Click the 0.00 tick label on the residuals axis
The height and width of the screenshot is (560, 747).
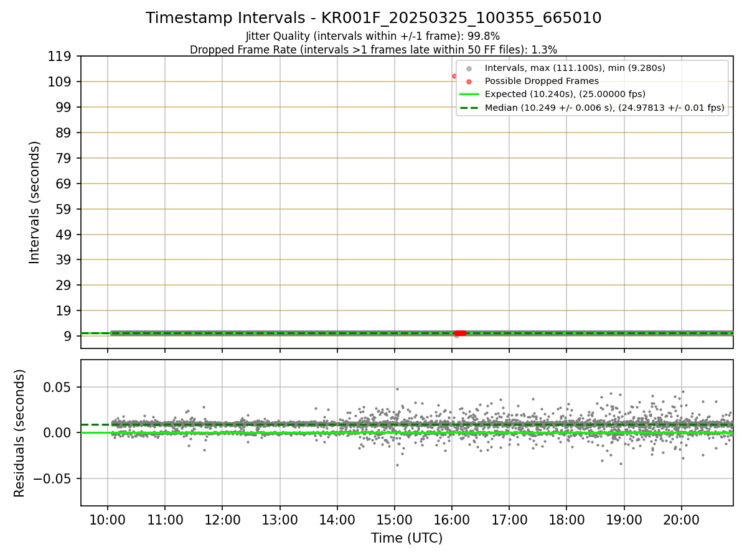(59, 433)
